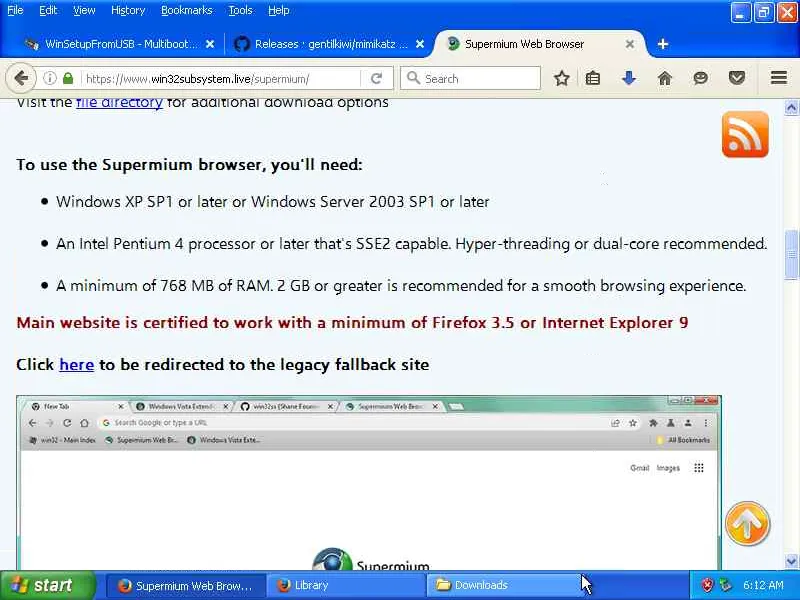This screenshot has width=800, height=600.
Task: Follow the "file directory" link
Action: point(119,103)
